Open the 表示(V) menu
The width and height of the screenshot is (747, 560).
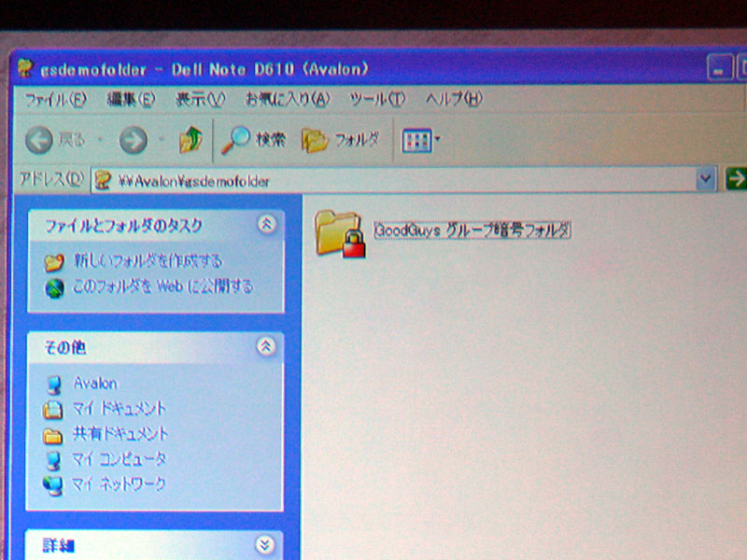(200, 99)
